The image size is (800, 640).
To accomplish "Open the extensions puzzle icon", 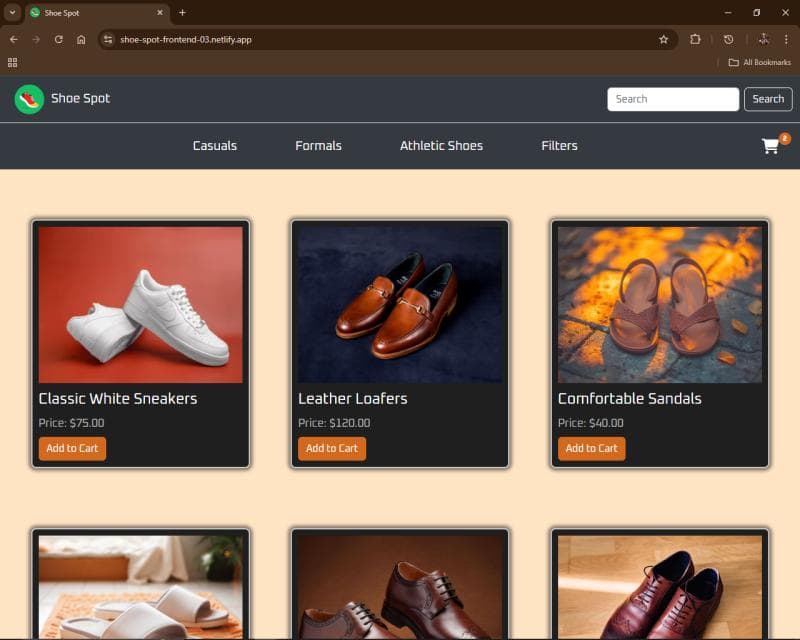I will 695,39.
